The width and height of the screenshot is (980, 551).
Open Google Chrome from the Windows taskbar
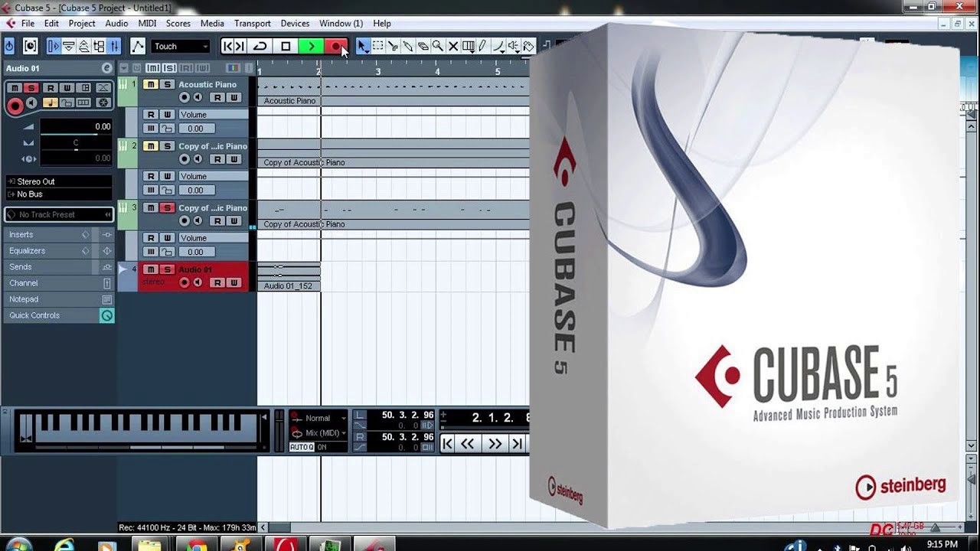pos(198,546)
